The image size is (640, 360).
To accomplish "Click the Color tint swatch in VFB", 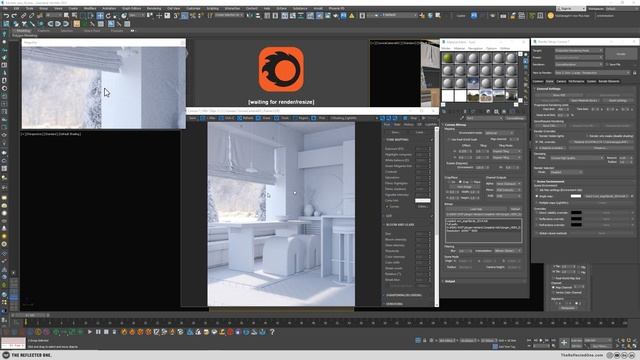I will (422, 200).
